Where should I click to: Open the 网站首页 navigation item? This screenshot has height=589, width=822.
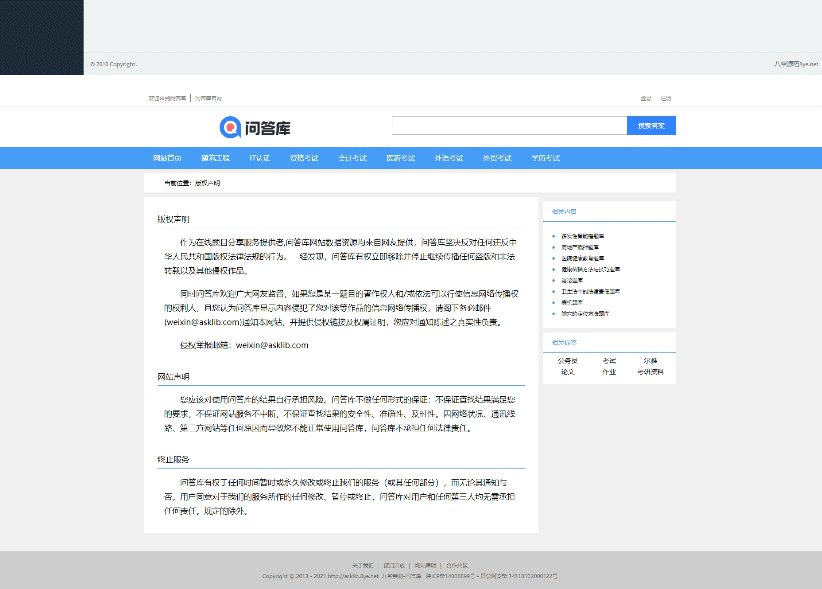(167, 158)
